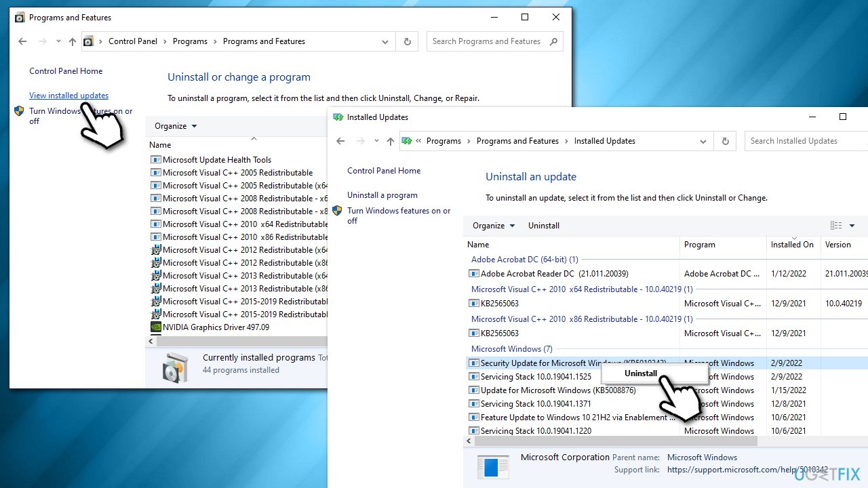Screen dimensions: 868x488
Task: Go back in the Installed Updates window
Action: pos(340,141)
